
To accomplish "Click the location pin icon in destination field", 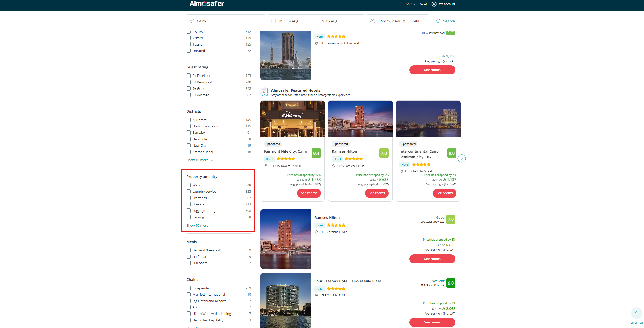I will click(x=192, y=21).
